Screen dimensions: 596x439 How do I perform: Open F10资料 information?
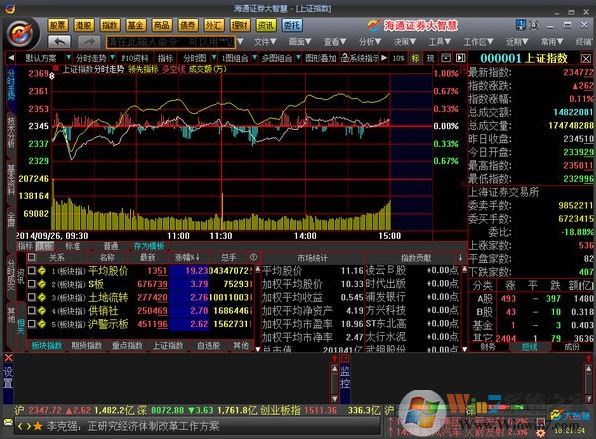click(135, 58)
